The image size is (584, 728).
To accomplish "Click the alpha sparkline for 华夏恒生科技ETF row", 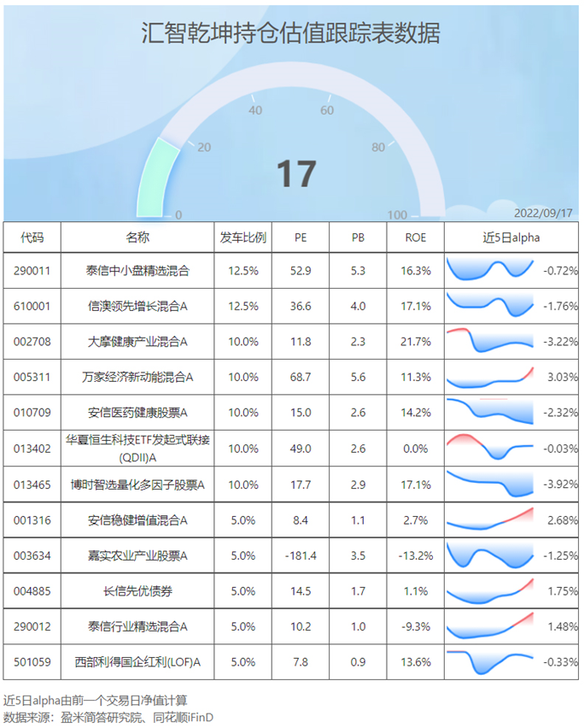I will coord(490,447).
